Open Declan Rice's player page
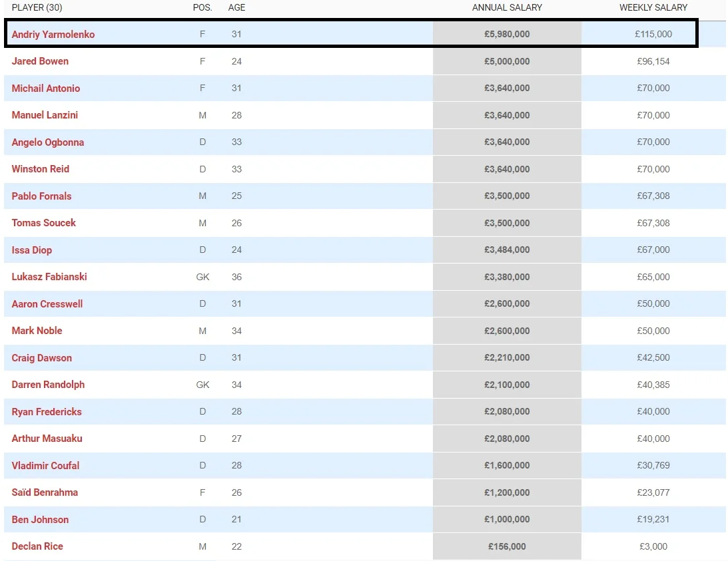The height and width of the screenshot is (561, 728). pos(37,546)
